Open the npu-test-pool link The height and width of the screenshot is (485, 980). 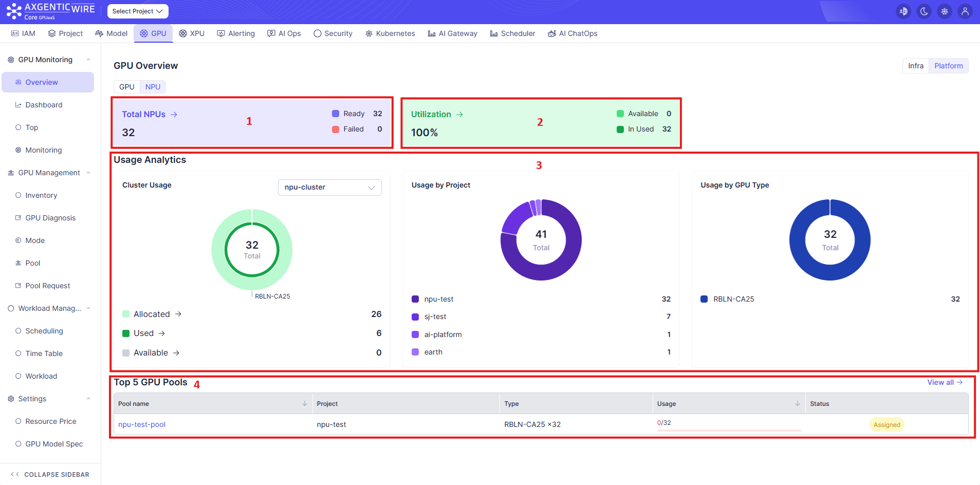(x=142, y=424)
